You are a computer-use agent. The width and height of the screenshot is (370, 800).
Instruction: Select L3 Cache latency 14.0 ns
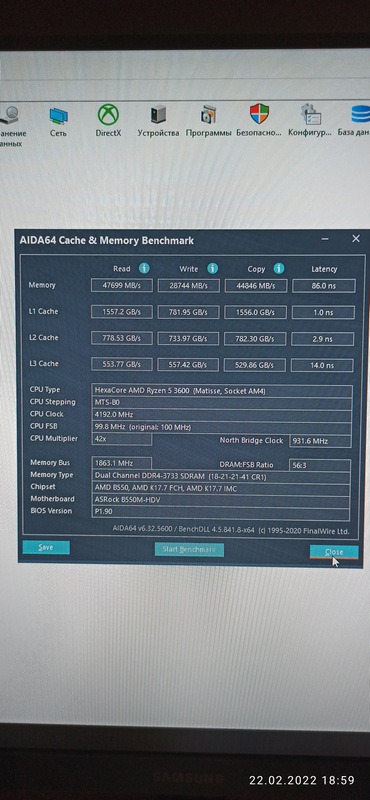tap(323, 365)
